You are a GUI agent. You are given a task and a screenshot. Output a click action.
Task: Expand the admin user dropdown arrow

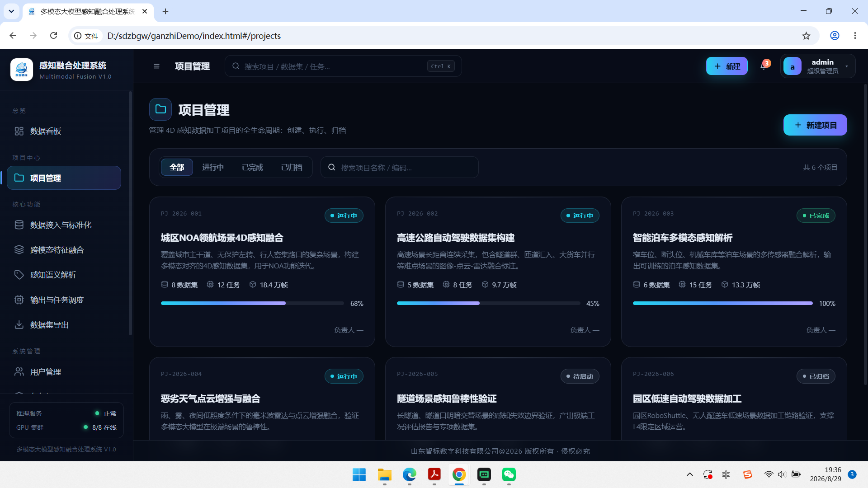coord(847,66)
